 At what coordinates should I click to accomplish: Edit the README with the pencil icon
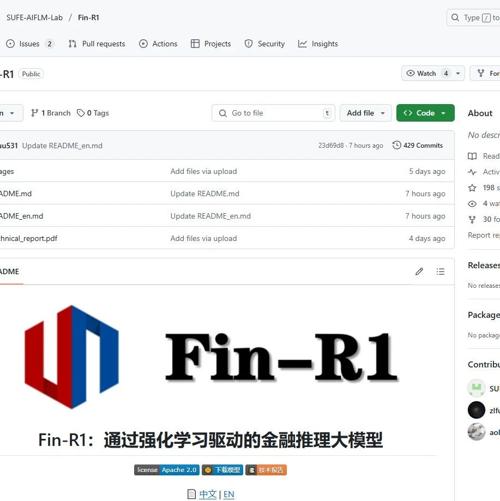[419, 272]
